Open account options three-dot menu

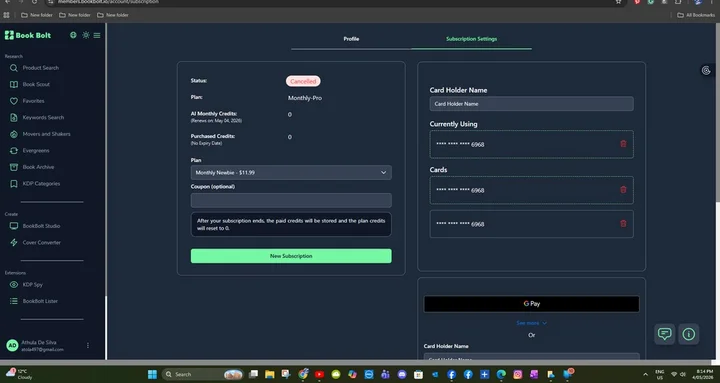click(x=88, y=345)
